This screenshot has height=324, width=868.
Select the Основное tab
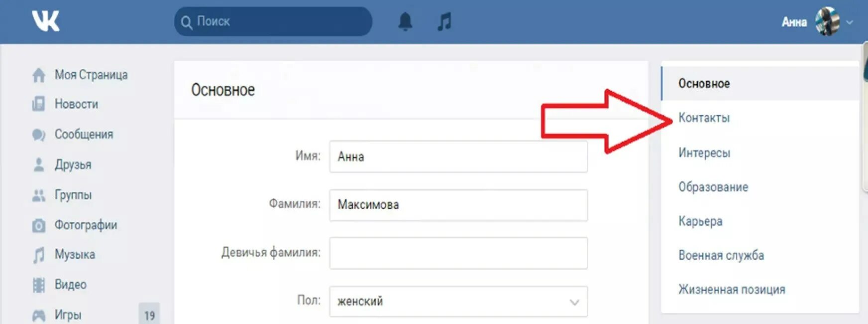(x=760, y=83)
